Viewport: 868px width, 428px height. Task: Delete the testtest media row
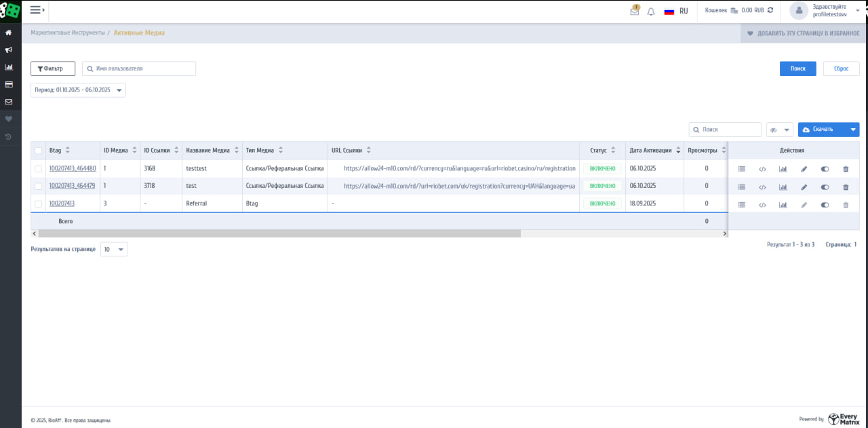pyautogui.click(x=846, y=169)
